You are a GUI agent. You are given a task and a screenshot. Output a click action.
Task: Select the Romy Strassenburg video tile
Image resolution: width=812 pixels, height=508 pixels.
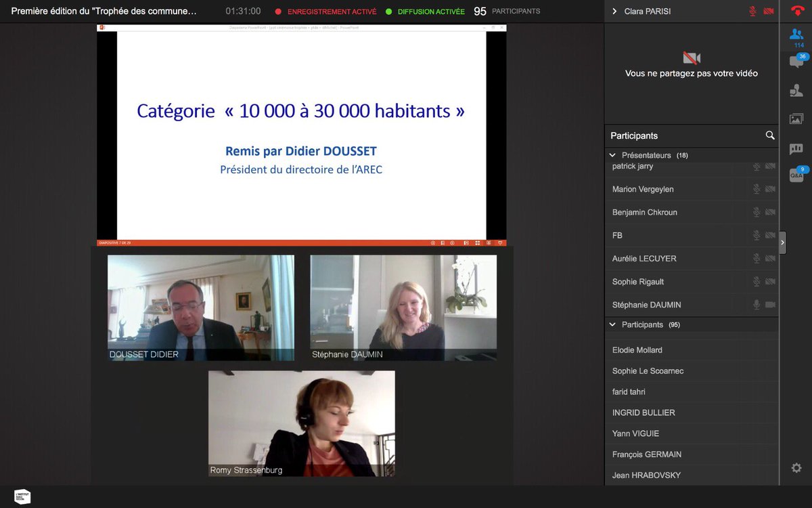point(302,423)
